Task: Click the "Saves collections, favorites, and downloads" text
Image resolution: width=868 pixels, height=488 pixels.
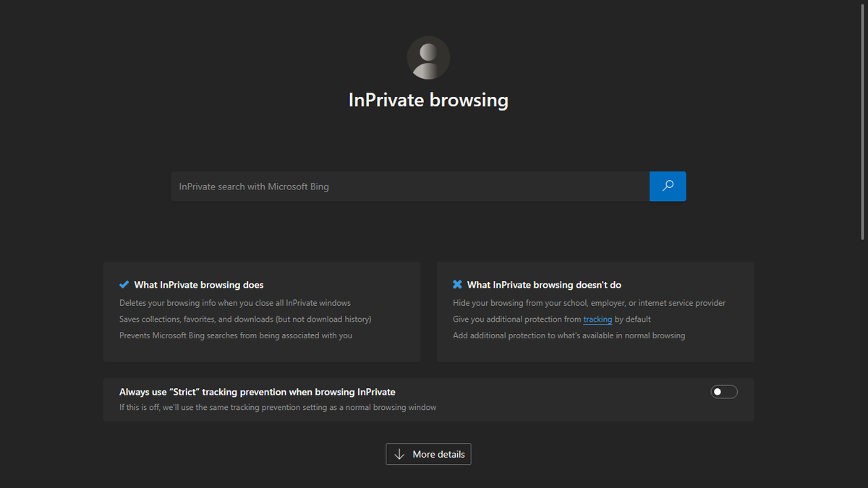Action: [x=244, y=319]
